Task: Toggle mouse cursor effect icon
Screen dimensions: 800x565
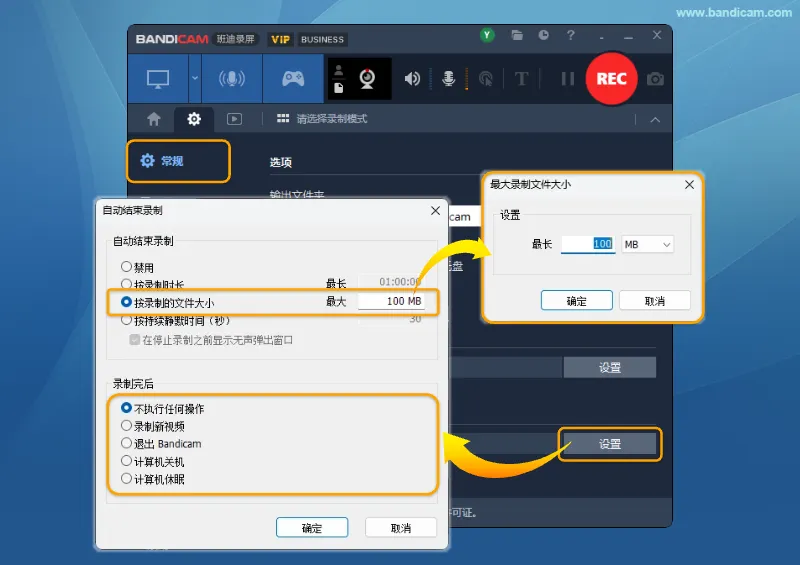Action: click(486, 79)
